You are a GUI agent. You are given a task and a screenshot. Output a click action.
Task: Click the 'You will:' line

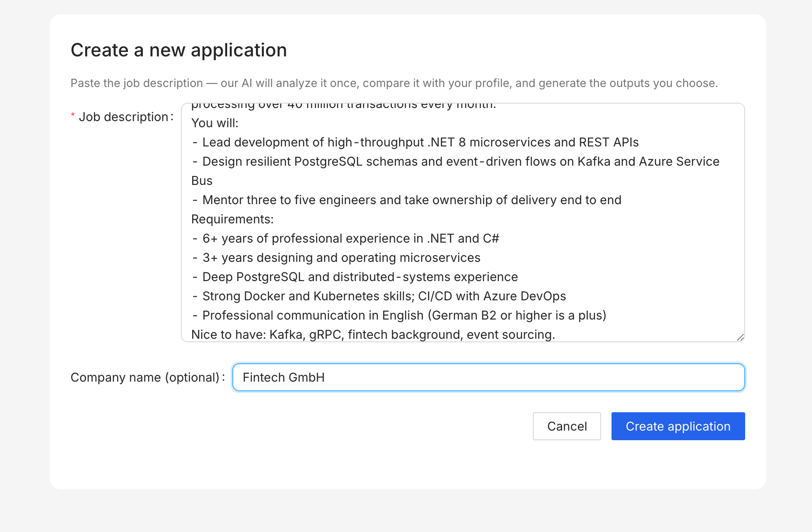coord(215,123)
